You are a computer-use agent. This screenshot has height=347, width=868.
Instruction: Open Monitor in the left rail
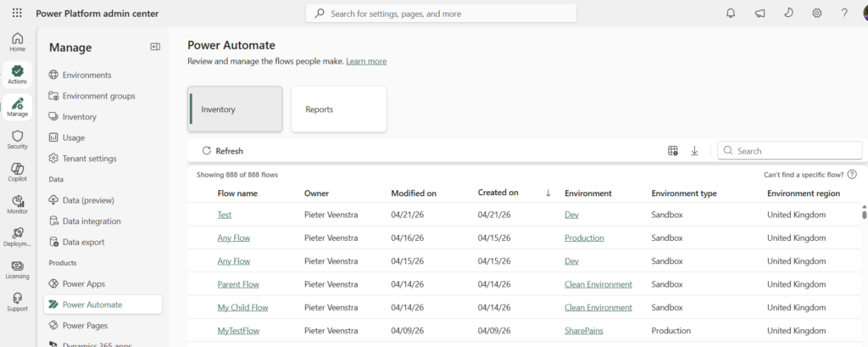click(x=17, y=204)
